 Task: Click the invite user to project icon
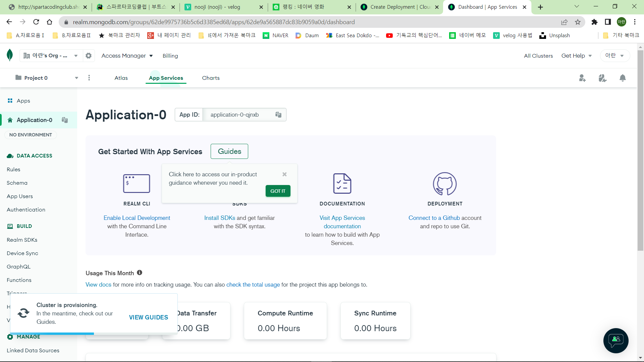582,78
